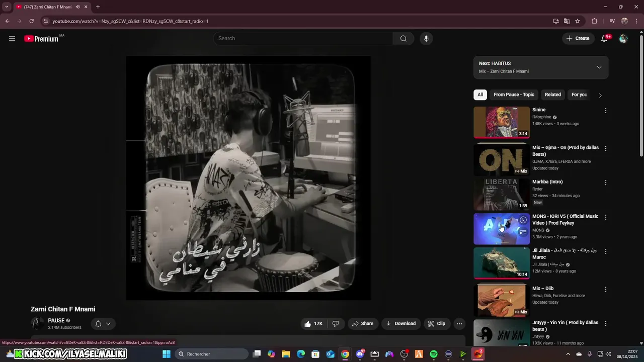Go back to the previous page
Image resolution: width=644 pixels, height=362 pixels.
point(7,21)
